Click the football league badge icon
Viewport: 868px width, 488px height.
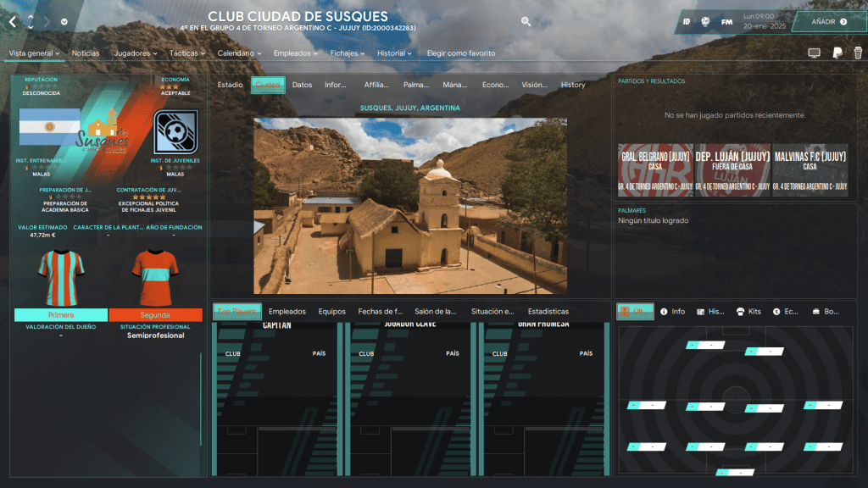point(175,131)
